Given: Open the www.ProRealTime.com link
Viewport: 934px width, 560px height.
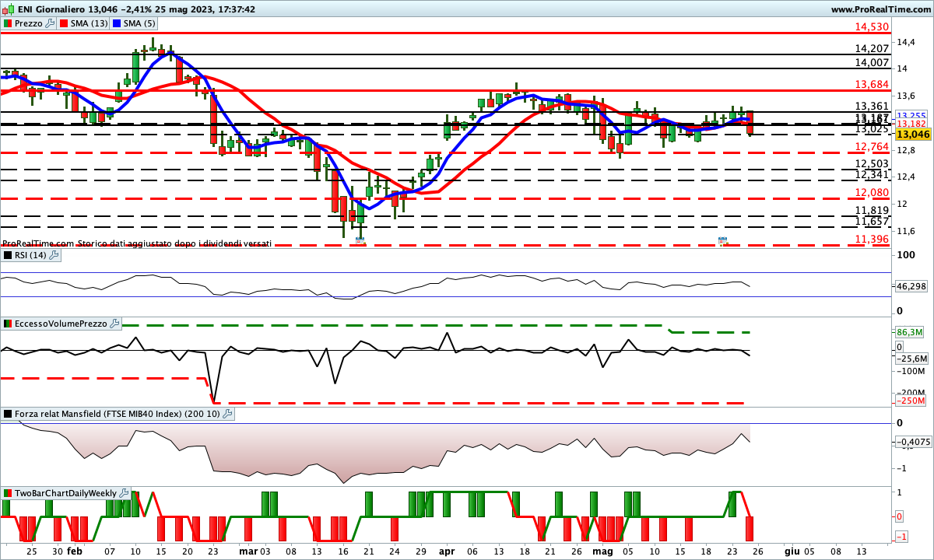Looking at the screenshot, I should pos(880,9).
